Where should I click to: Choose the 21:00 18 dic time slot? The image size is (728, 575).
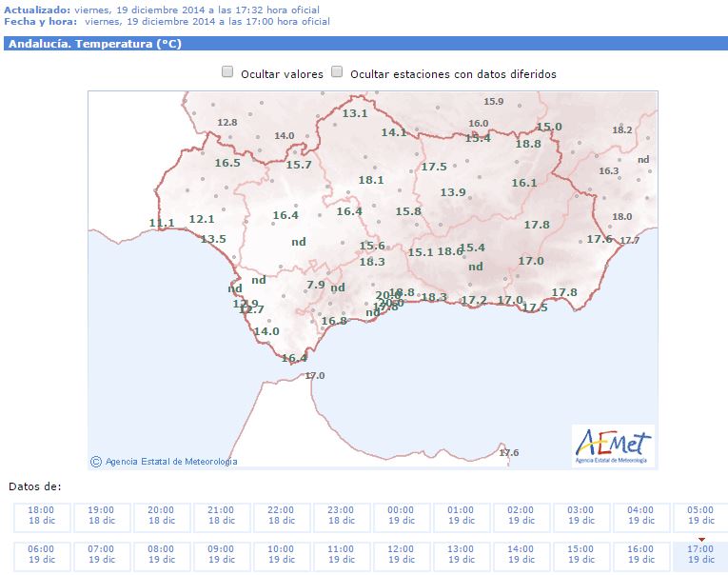[221, 516]
